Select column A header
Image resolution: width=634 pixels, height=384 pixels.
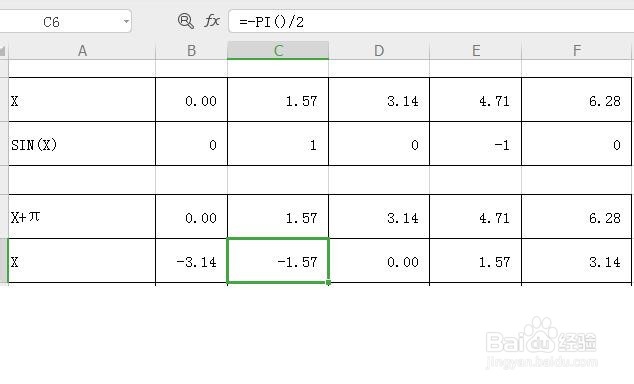(82, 51)
